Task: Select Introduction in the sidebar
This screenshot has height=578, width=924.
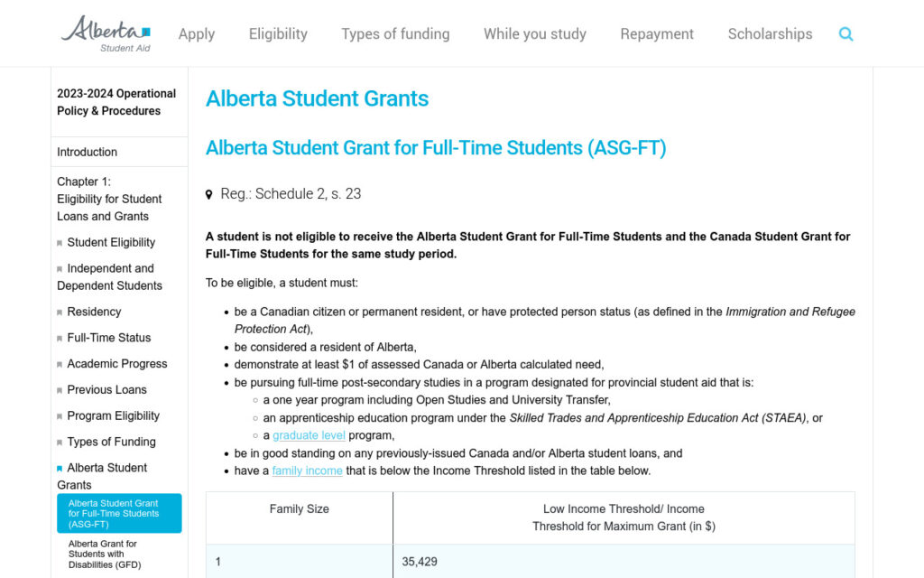Action: tap(88, 152)
